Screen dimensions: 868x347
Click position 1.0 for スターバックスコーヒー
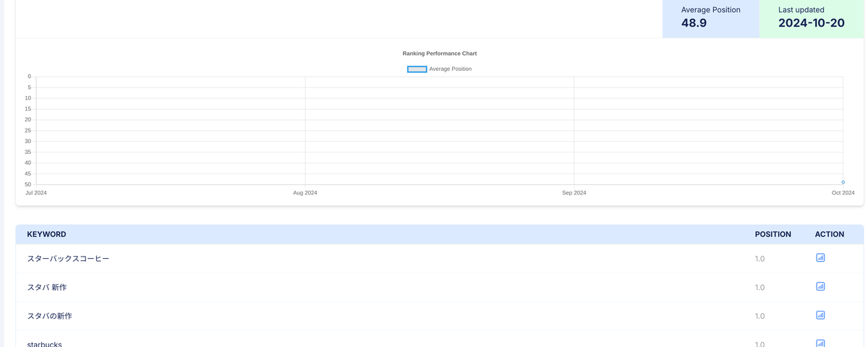click(759, 259)
